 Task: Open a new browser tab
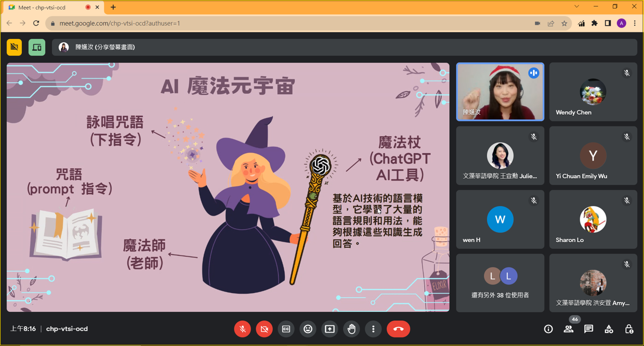(x=112, y=7)
